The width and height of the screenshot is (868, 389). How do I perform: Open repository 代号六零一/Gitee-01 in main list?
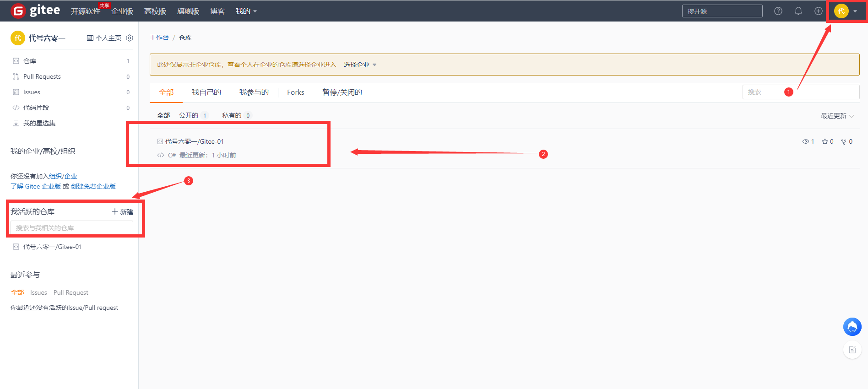tap(195, 141)
